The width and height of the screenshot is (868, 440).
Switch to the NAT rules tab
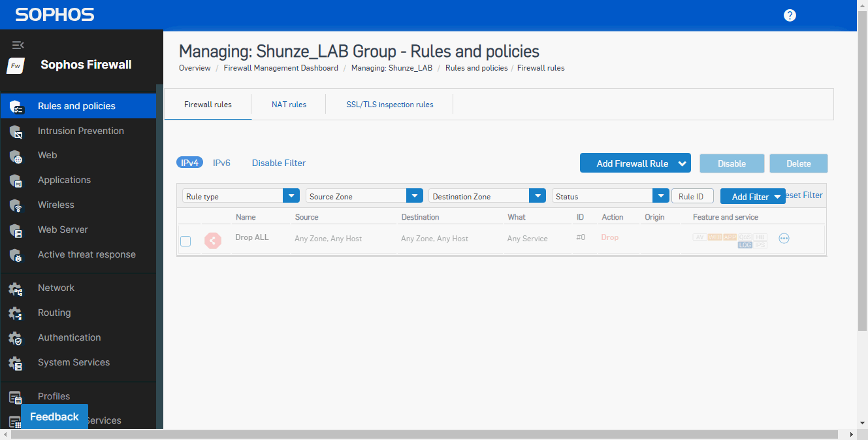pos(289,104)
